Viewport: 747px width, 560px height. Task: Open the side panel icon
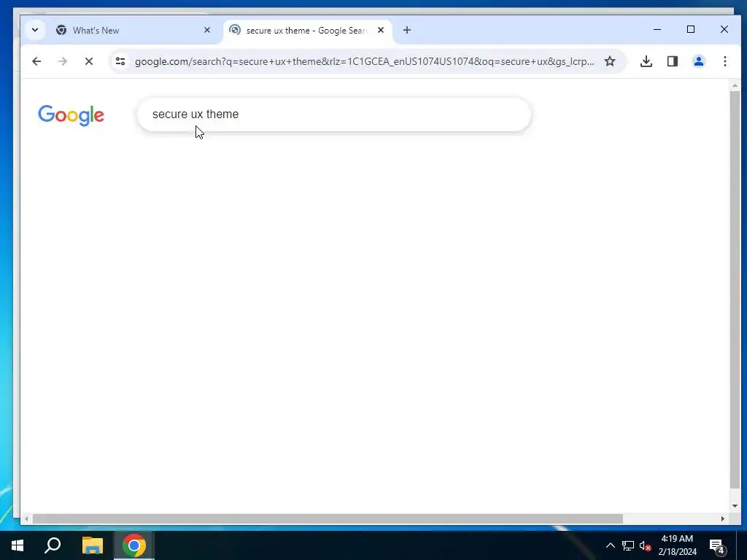pyautogui.click(x=672, y=61)
